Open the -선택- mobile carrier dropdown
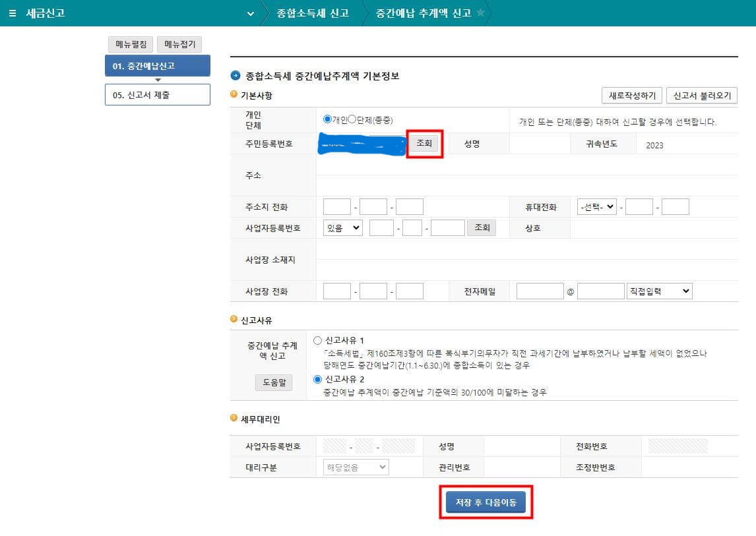Screen dimensions: 756x536 tap(595, 206)
